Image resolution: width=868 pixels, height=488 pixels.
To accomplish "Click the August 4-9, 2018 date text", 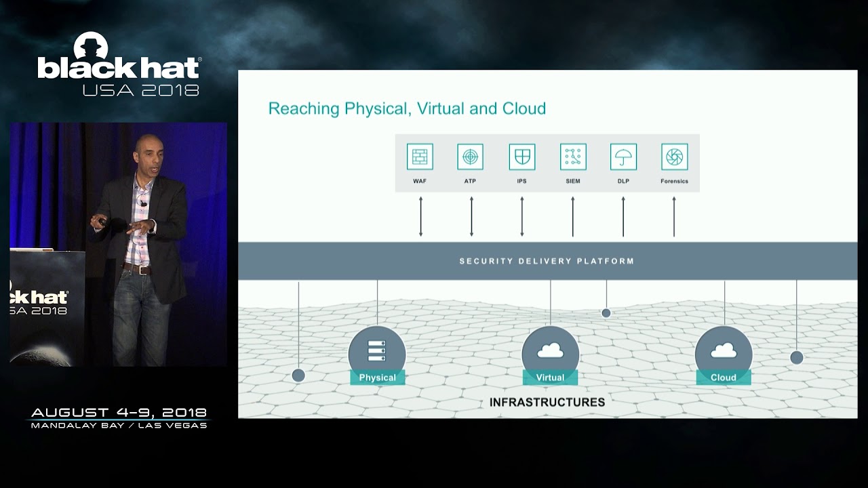I will [119, 413].
